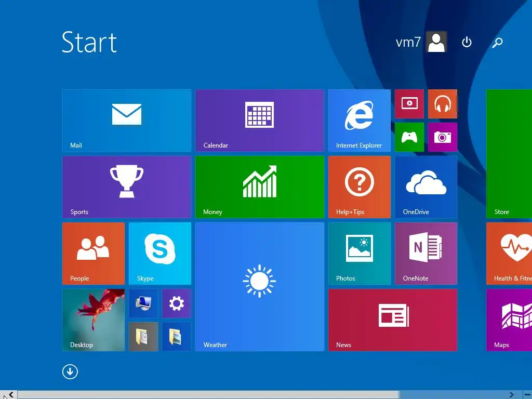Open the Mail tile
The height and width of the screenshot is (399, 532).
point(127,121)
